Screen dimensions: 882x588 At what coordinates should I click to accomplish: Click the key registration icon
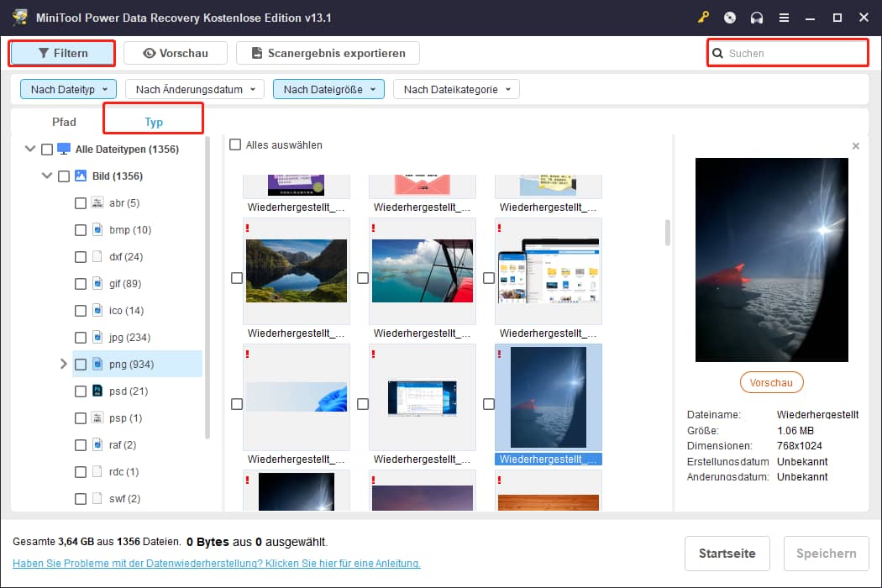[703, 18]
